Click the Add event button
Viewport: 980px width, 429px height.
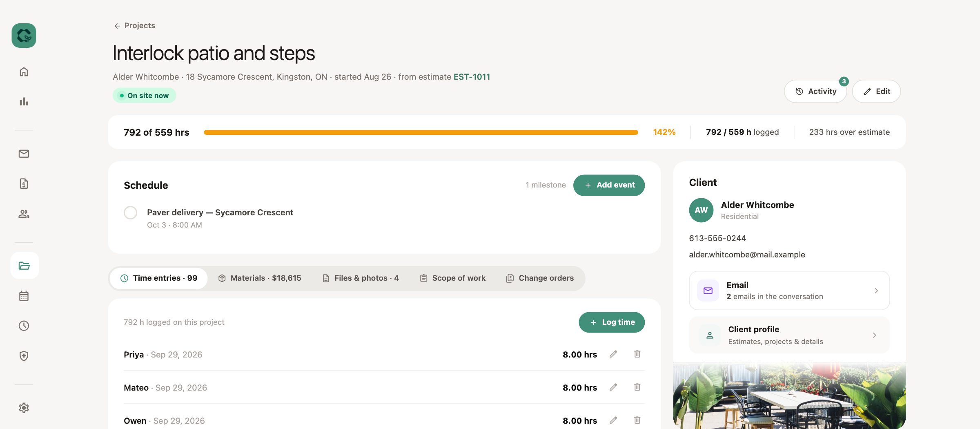[x=609, y=185]
